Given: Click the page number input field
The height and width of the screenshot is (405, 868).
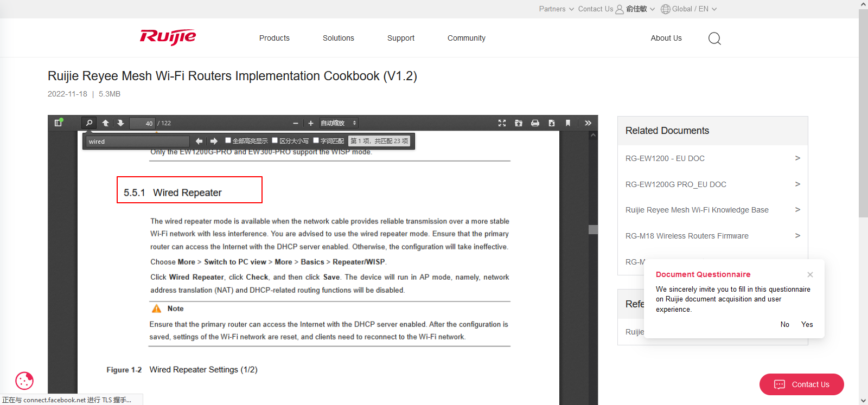Looking at the screenshot, I should tap(143, 123).
